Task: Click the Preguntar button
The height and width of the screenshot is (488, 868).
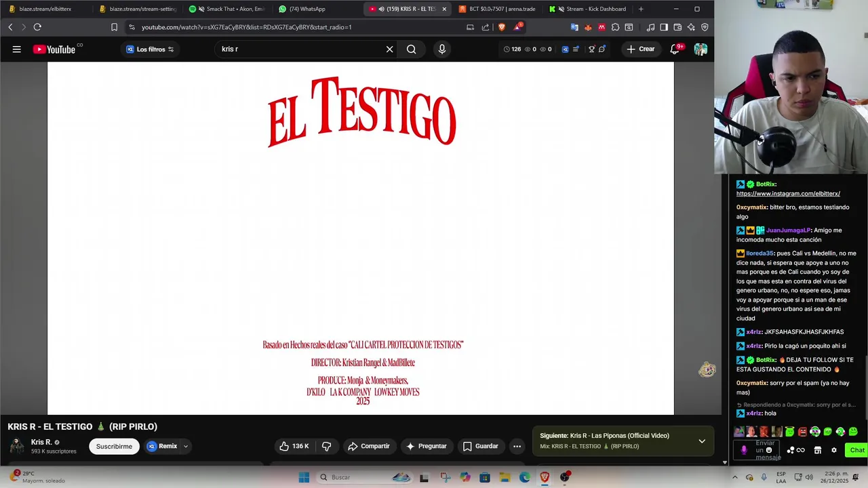Action: pos(426,446)
